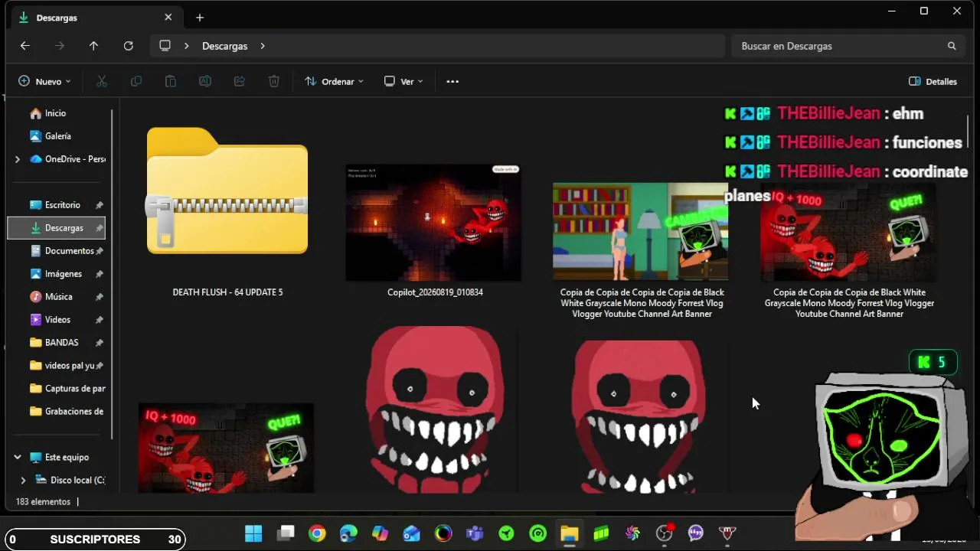
Task: Click the Share icon in toolbar
Action: point(240,81)
